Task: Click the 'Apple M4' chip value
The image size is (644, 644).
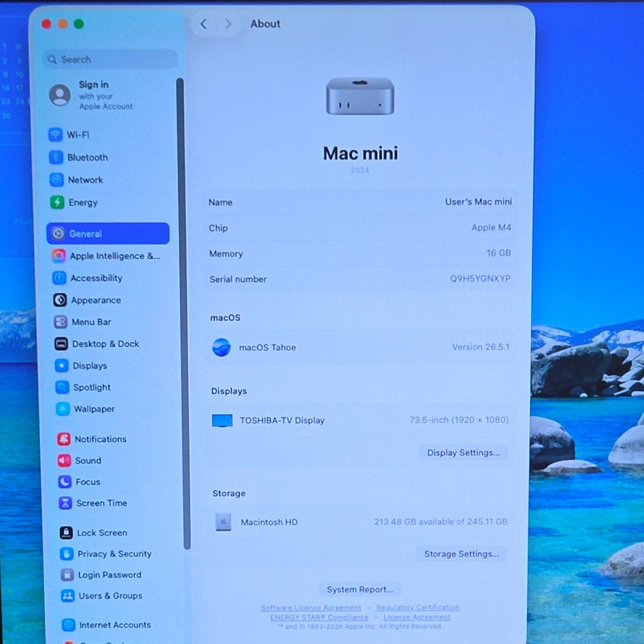Action: [491, 228]
